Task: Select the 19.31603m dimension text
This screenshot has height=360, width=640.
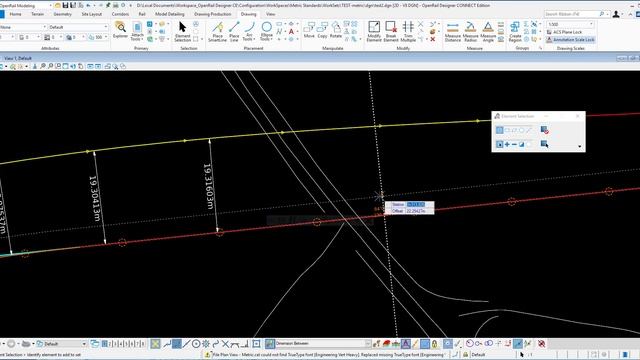Action: pyautogui.click(x=208, y=186)
